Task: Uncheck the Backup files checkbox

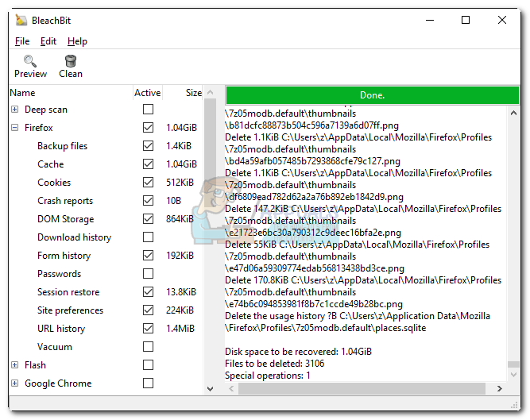Action: [148, 146]
